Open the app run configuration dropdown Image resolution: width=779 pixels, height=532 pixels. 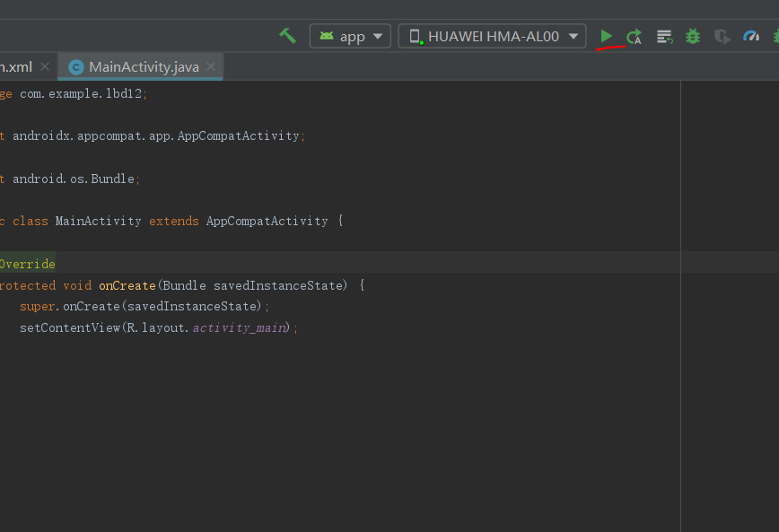point(350,36)
